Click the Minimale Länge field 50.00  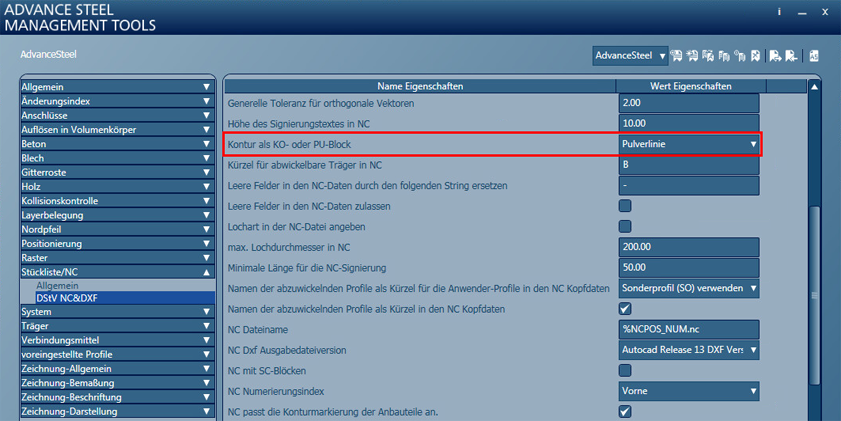click(x=689, y=268)
